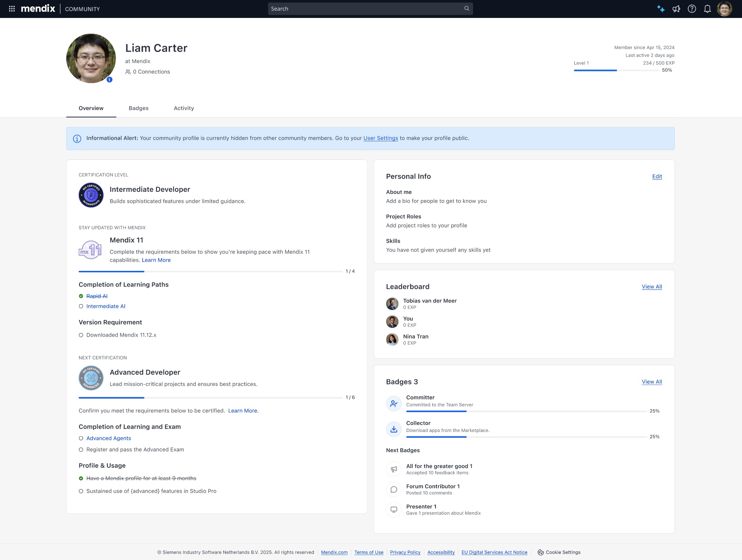Click the Collector download badge icon

394,429
